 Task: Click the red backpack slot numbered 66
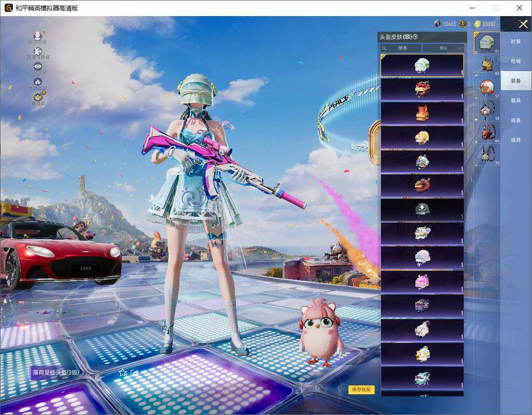click(487, 132)
